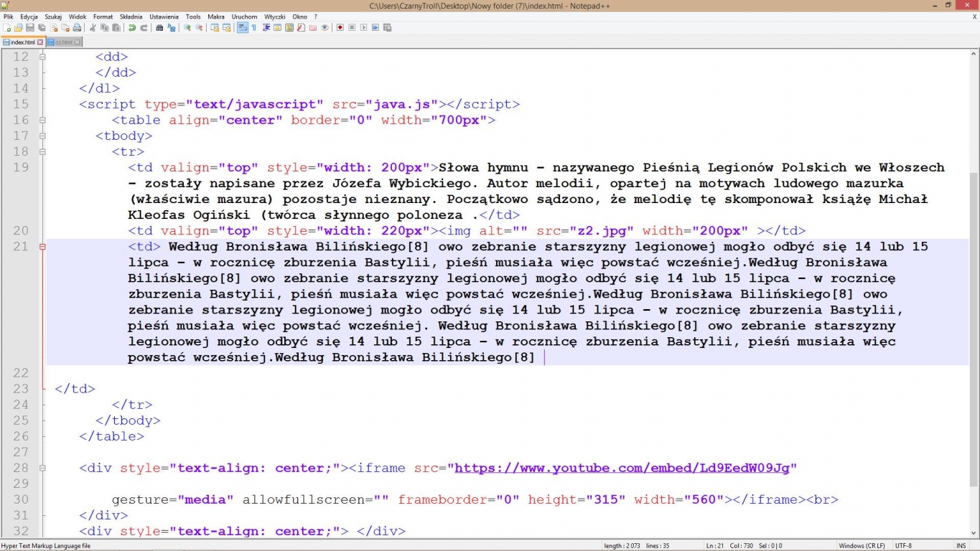The image size is (980, 551).
Task: Click the INS status indicator
Action: (x=961, y=546)
